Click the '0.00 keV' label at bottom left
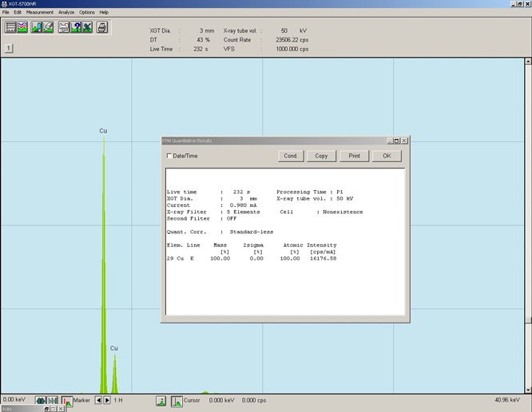 (x=14, y=399)
